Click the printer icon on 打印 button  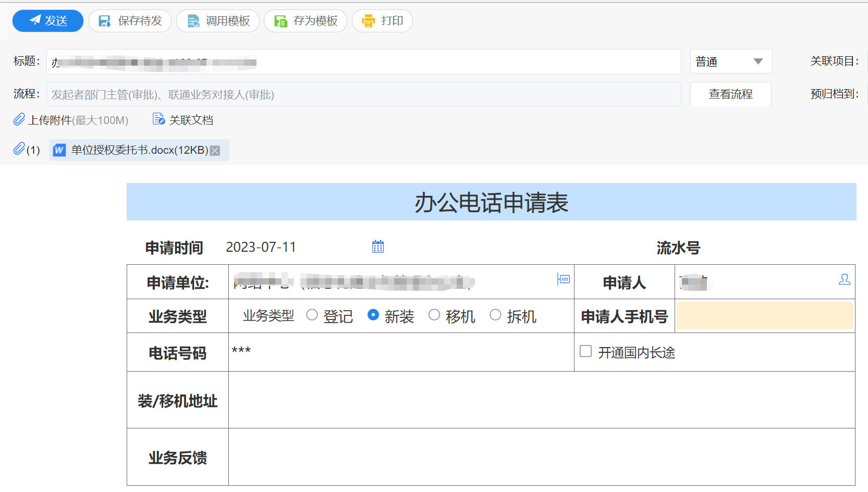click(368, 20)
